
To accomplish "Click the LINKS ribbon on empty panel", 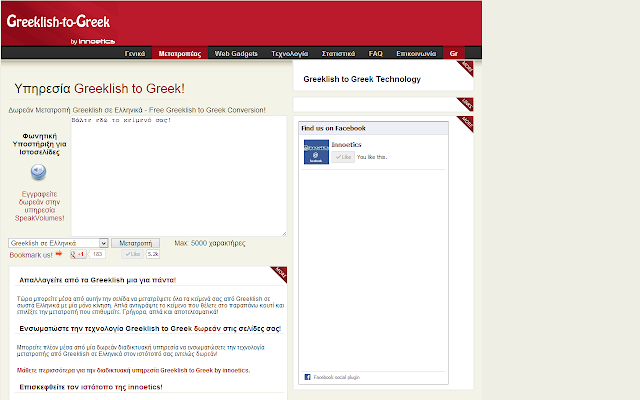I will click(x=465, y=104).
